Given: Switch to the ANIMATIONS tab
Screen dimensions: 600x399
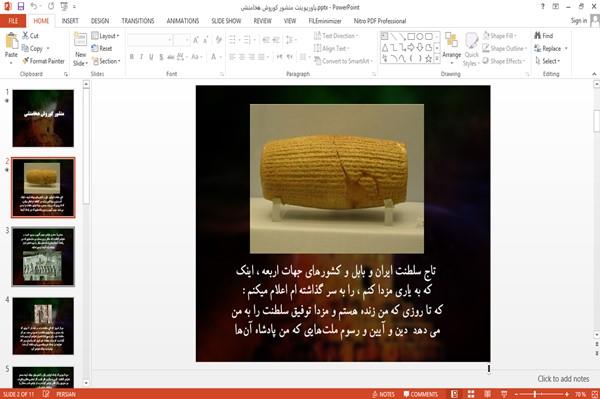Looking at the screenshot, I should pyautogui.click(x=183, y=21).
